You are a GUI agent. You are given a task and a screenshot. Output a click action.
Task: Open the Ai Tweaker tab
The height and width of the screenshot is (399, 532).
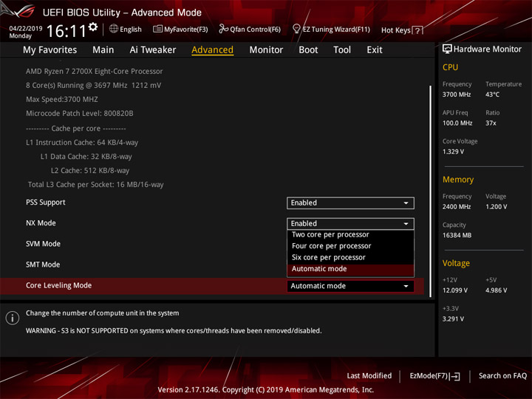[153, 50]
